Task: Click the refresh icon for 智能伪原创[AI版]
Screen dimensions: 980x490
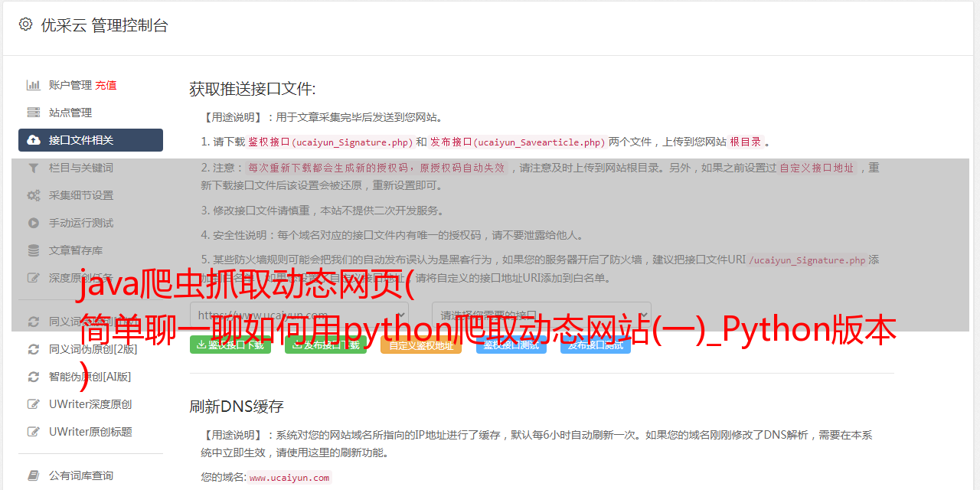Action: pyautogui.click(x=34, y=377)
